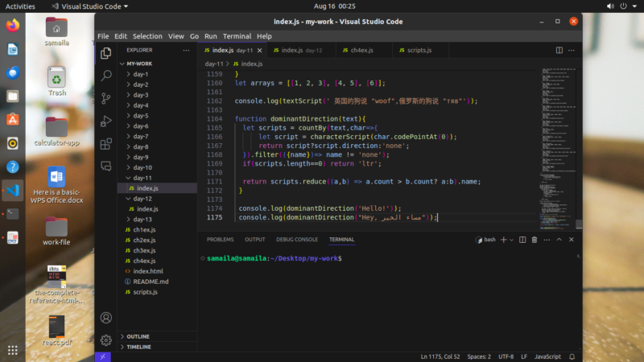Image resolution: width=644 pixels, height=362 pixels.
Task: Open the Manage gear icon
Action: (106, 339)
